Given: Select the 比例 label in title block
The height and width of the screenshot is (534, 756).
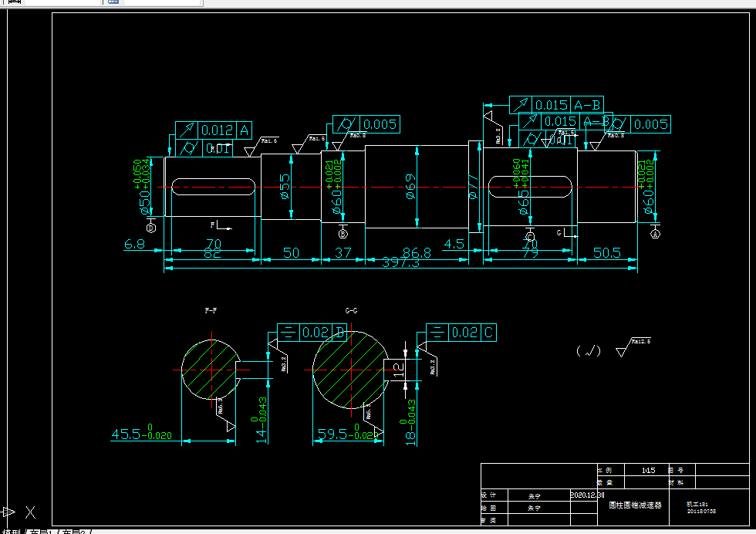Looking at the screenshot, I should click(x=605, y=470).
